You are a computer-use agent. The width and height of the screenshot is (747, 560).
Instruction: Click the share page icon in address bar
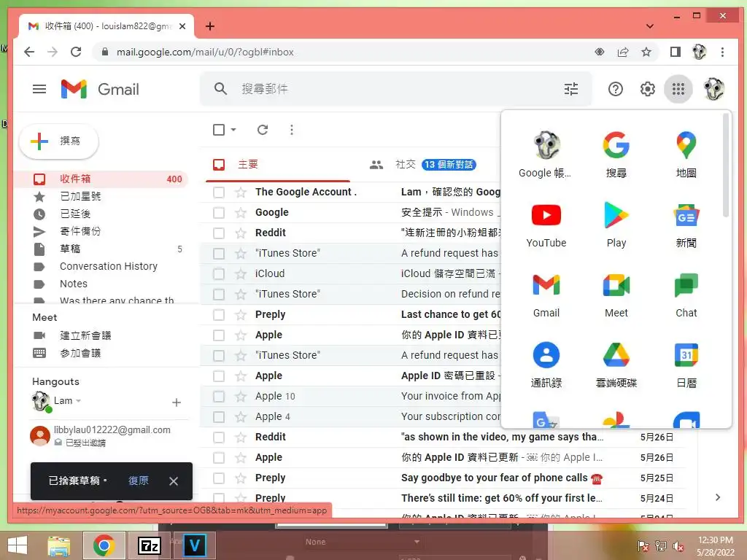623,52
